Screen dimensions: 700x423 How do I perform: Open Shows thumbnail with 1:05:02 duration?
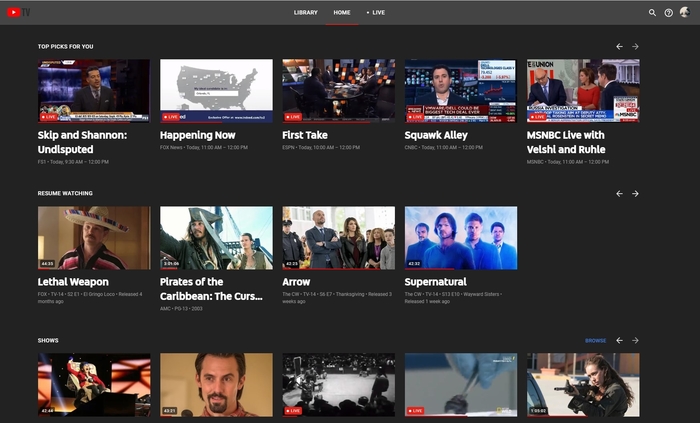583,385
